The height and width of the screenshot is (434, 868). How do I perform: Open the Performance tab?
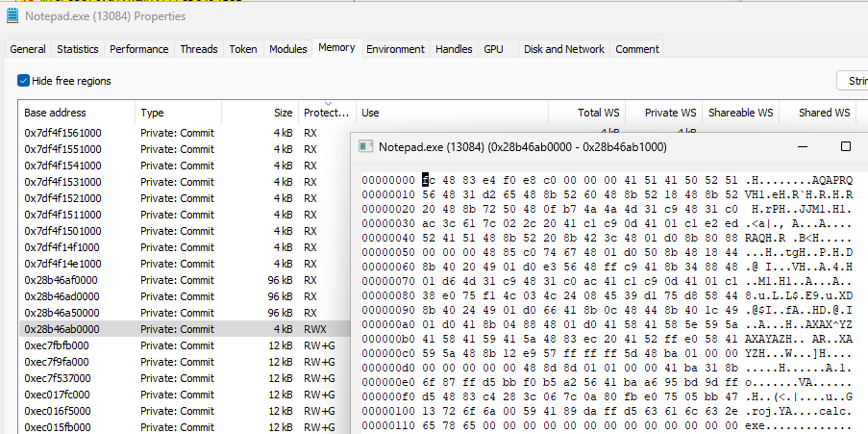[x=139, y=49]
